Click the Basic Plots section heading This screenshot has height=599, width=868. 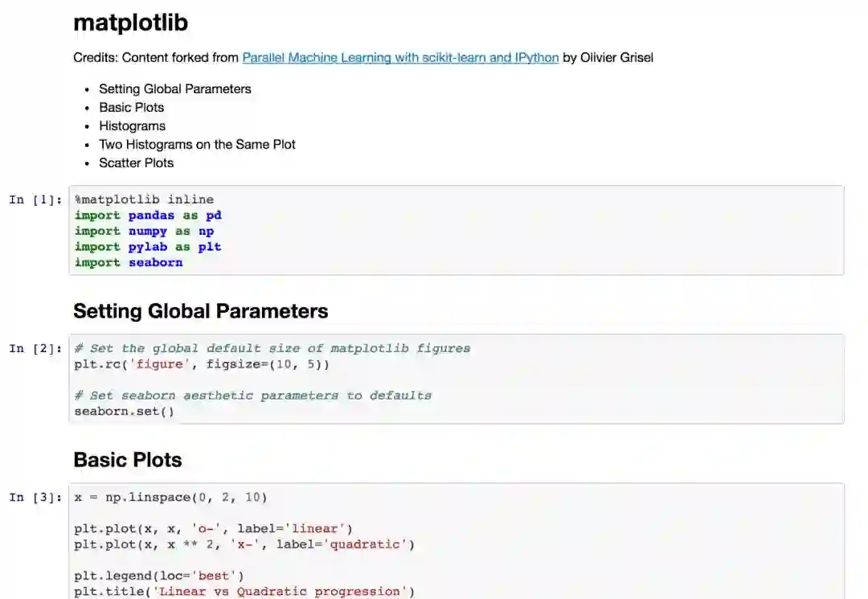tap(127, 460)
